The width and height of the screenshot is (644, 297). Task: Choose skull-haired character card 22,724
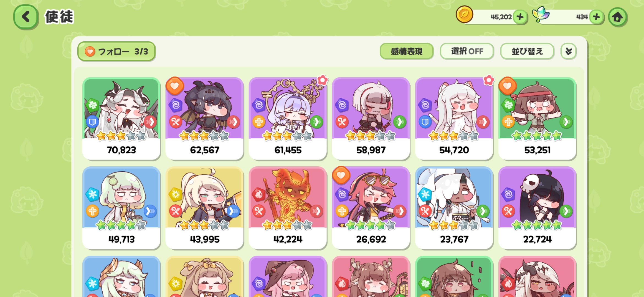coord(537,208)
